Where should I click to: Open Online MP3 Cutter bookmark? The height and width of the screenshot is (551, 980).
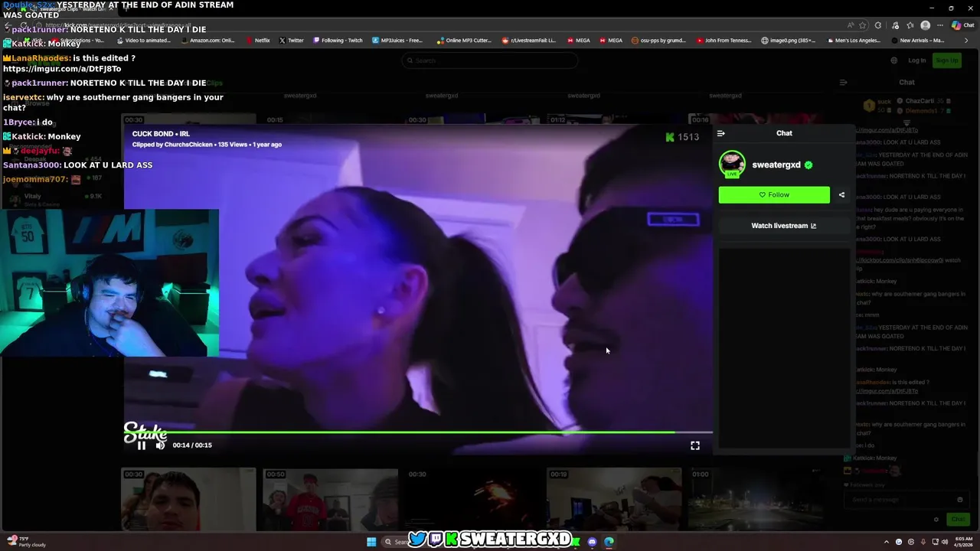(x=465, y=41)
